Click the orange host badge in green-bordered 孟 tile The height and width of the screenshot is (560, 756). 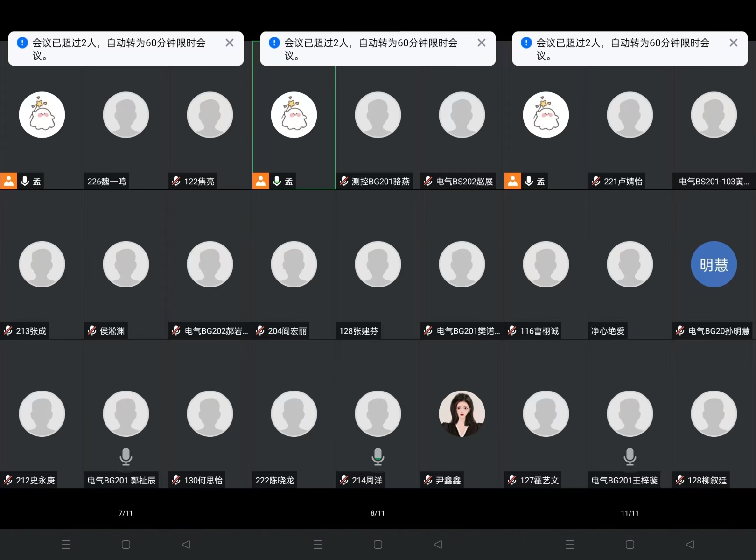coord(261,181)
